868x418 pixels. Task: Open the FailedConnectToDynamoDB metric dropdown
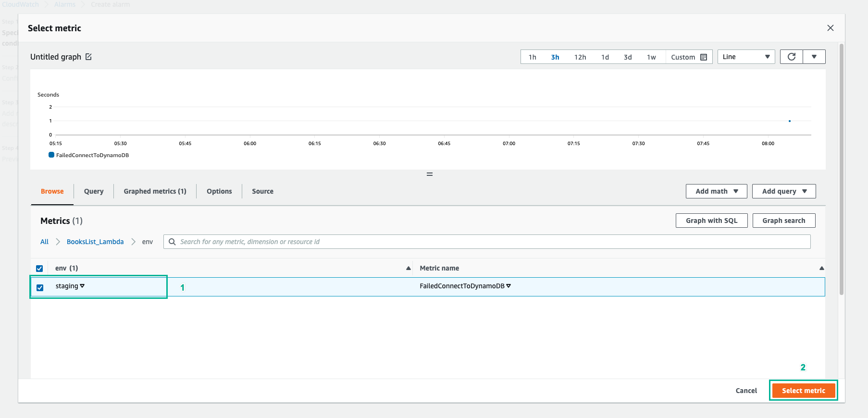(508, 286)
